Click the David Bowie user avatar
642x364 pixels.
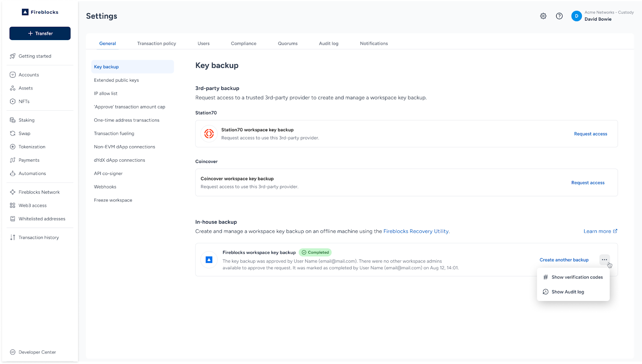point(577,16)
